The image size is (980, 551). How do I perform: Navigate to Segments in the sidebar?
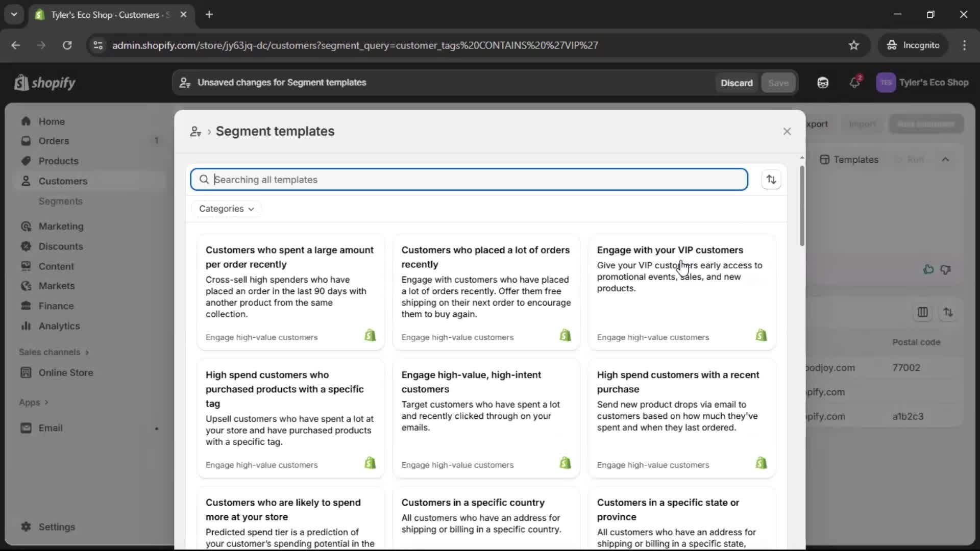pyautogui.click(x=60, y=201)
